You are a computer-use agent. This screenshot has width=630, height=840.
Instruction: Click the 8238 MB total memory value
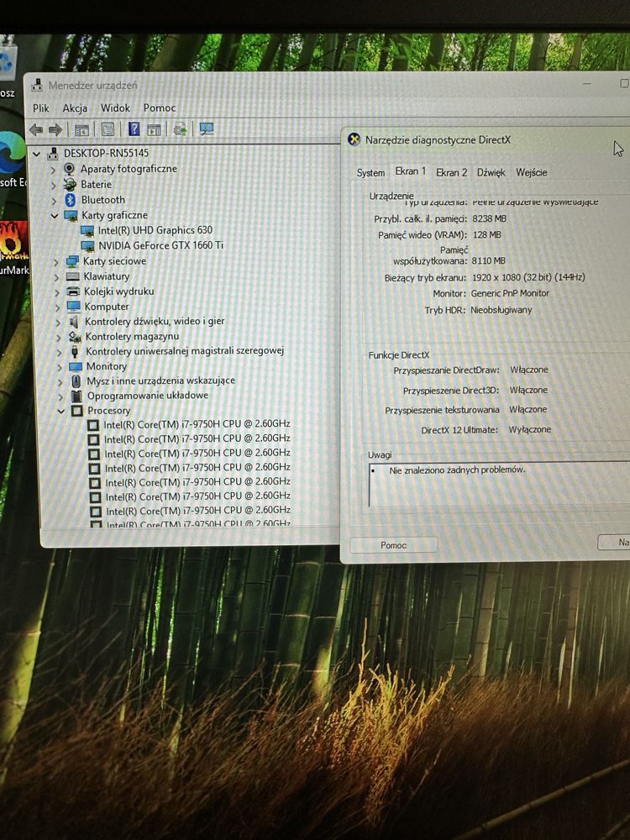(x=489, y=218)
